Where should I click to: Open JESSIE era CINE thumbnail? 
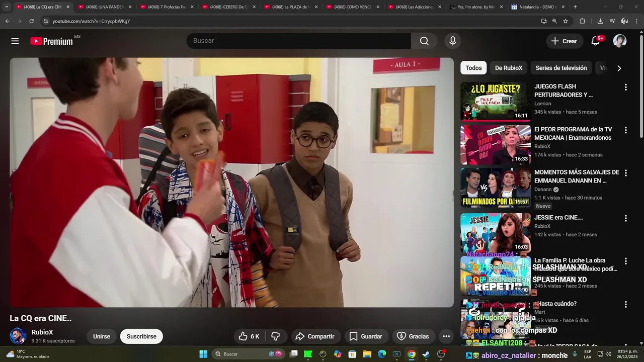tap(496, 233)
